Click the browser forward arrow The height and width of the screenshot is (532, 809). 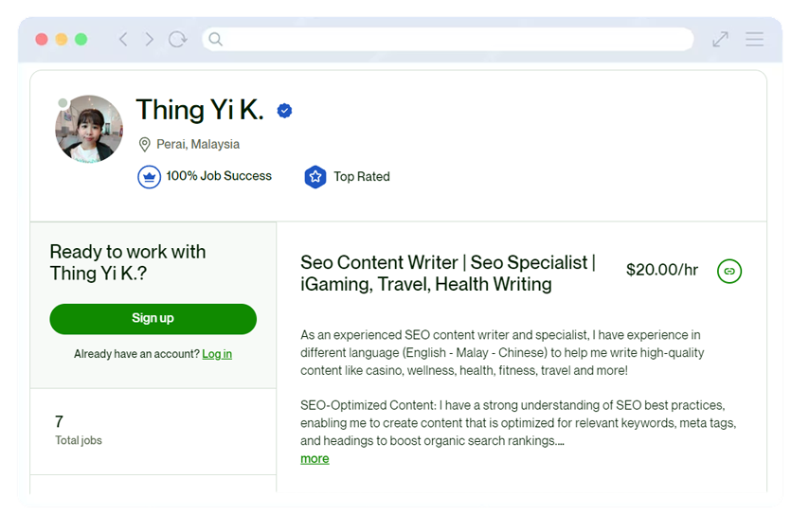(x=149, y=39)
